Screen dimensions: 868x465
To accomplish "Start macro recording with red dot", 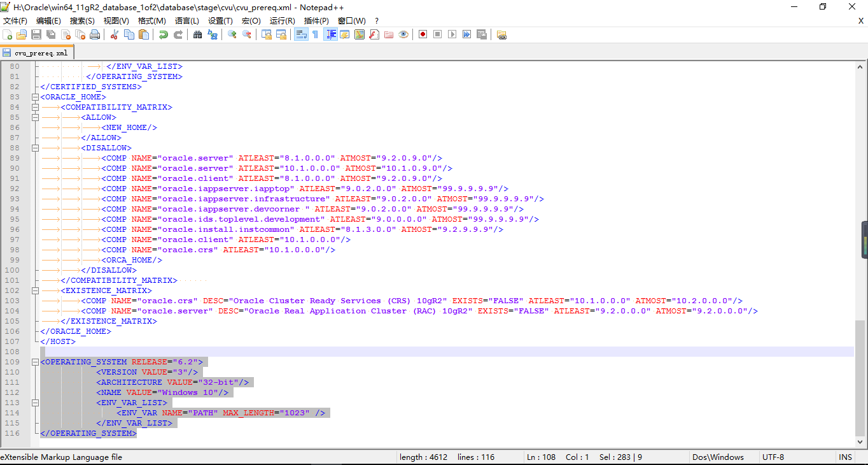I will coord(423,34).
